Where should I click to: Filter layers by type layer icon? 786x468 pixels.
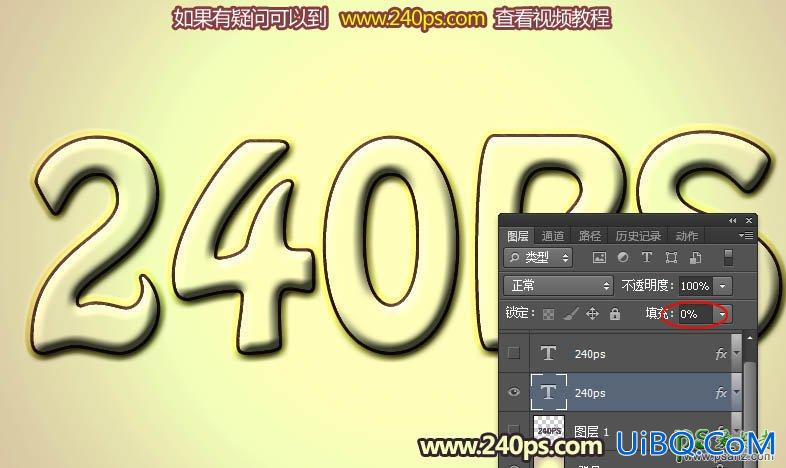(647, 258)
